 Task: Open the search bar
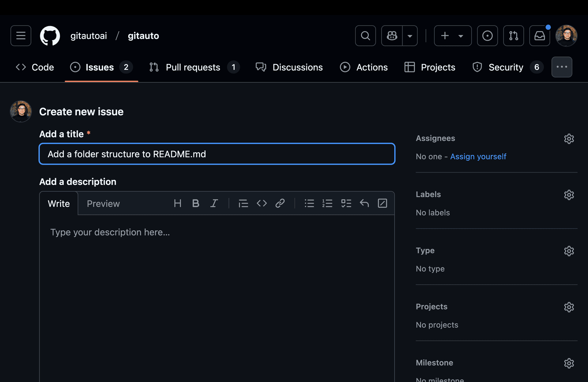[365, 36]
